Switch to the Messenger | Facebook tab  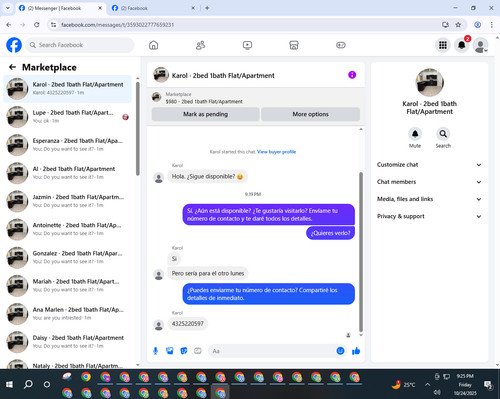[61, 8]
